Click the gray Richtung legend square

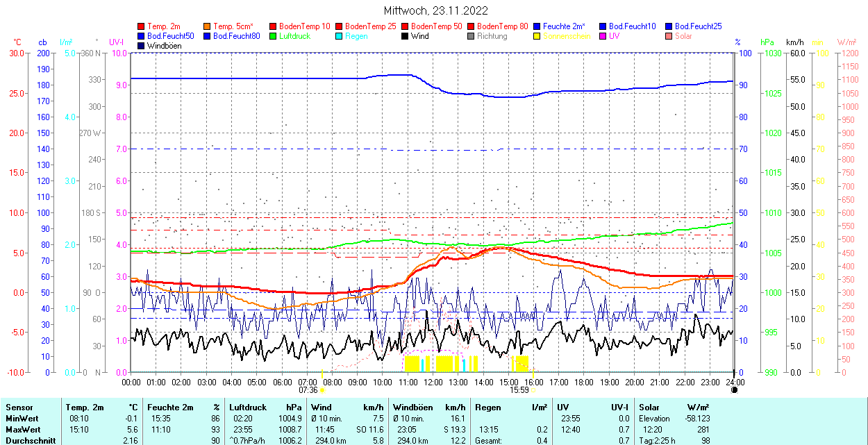470,36
